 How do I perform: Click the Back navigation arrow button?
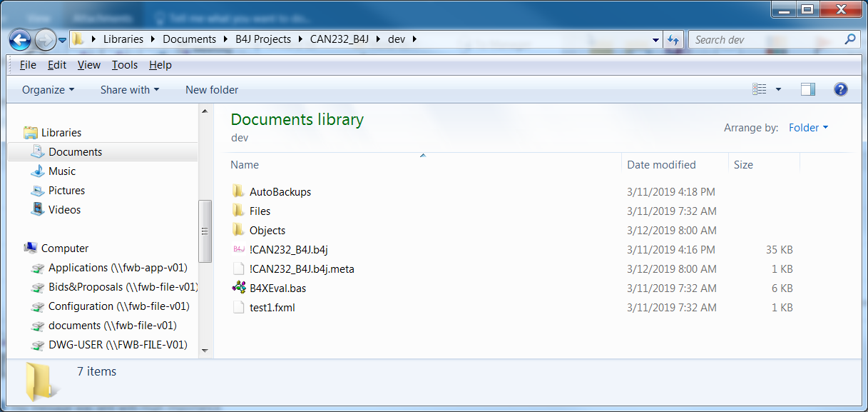click(x=20, y=39)
